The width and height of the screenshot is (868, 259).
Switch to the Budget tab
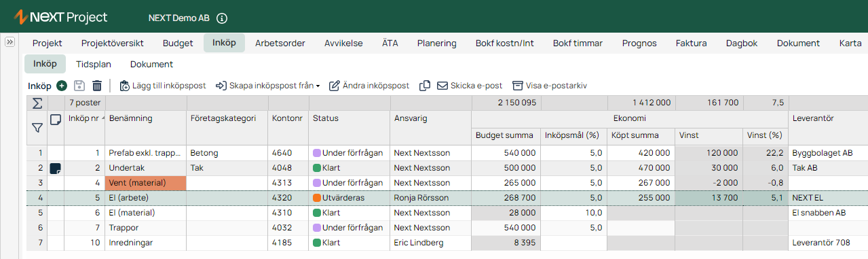(x=178, y=43)
